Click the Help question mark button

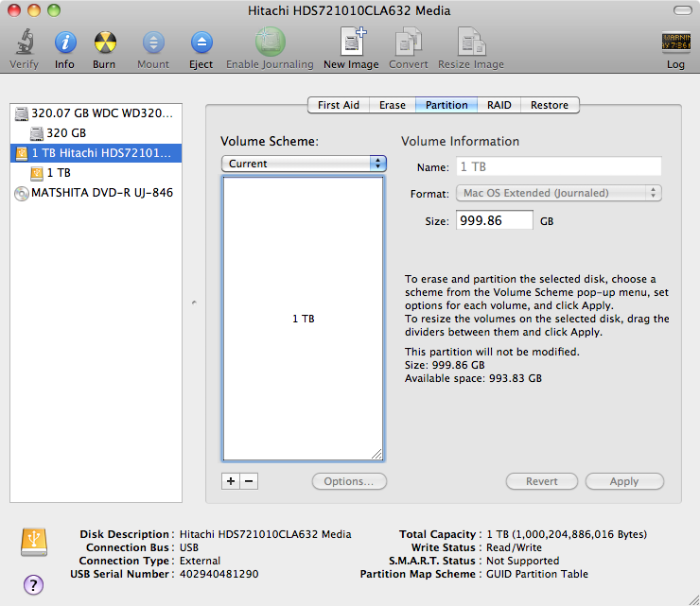coord(33,584)
